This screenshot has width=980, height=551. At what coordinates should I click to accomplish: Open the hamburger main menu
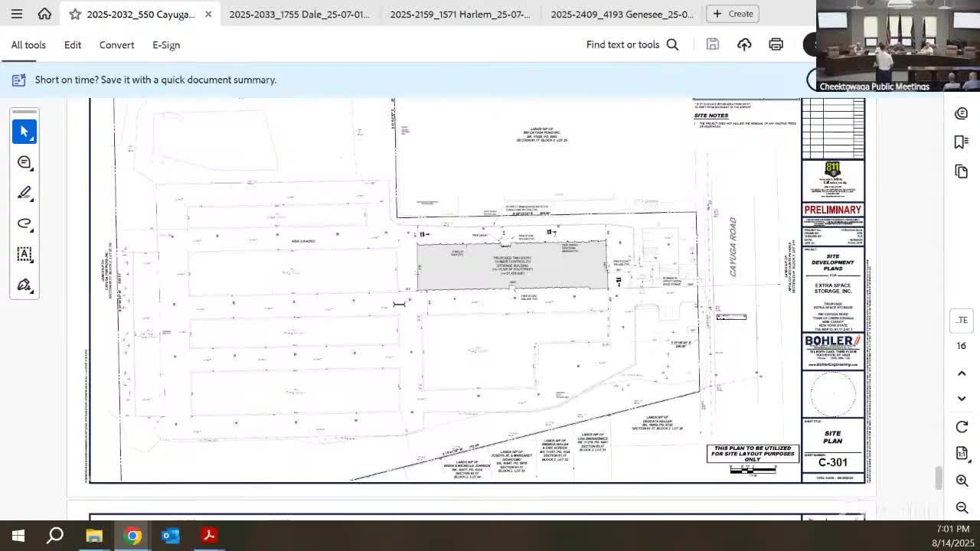(16, 14)
